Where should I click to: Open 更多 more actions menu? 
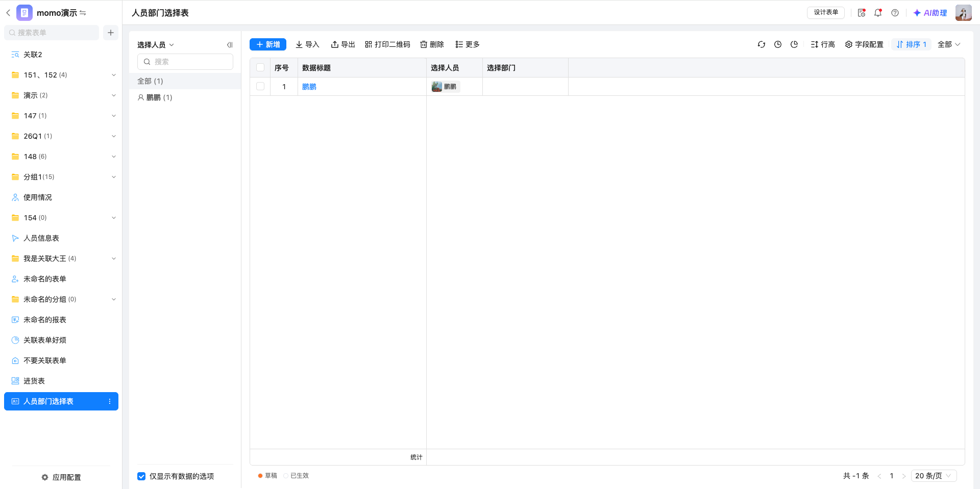(468, 44)
